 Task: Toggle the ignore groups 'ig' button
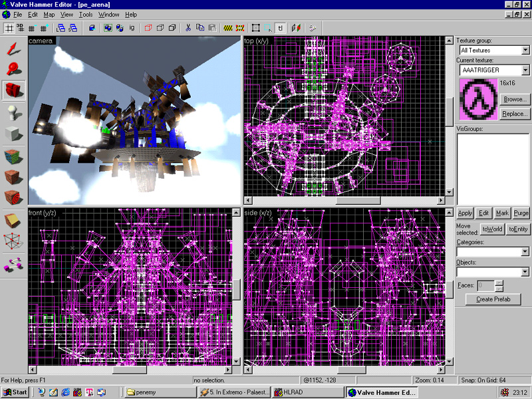point(132,28)
